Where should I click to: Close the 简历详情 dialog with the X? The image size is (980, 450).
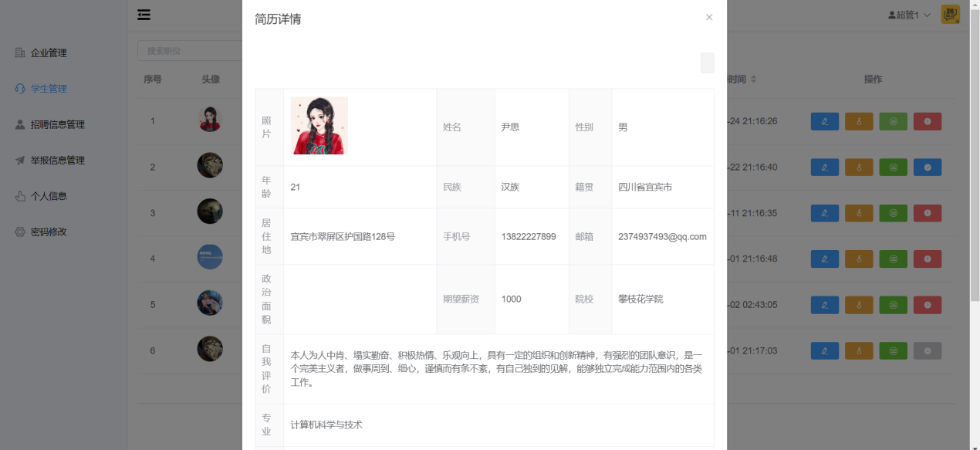pyautogui.click(x=709, y=17)
